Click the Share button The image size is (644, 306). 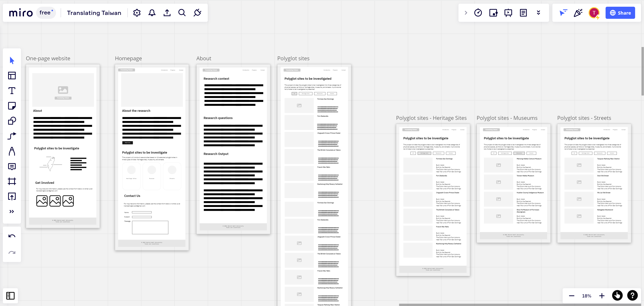coord(620,13)
